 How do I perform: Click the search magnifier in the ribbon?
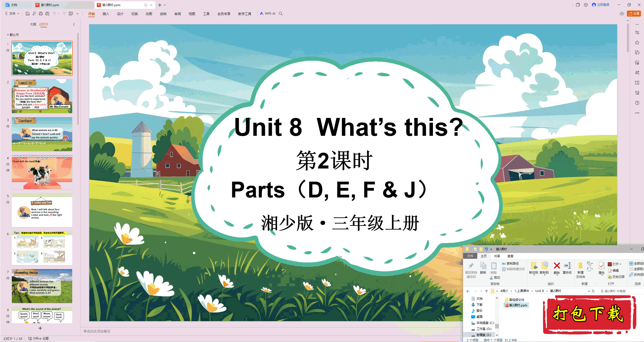(x=281, y=14)
